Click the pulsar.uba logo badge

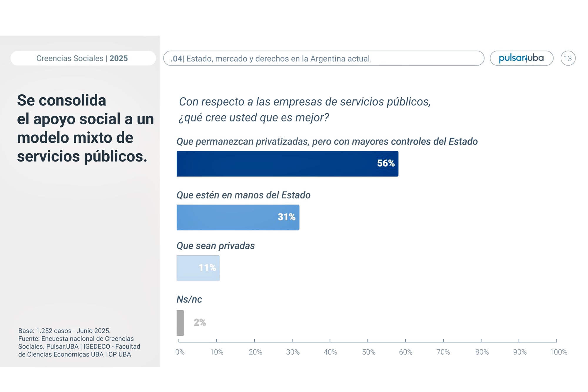521,58
